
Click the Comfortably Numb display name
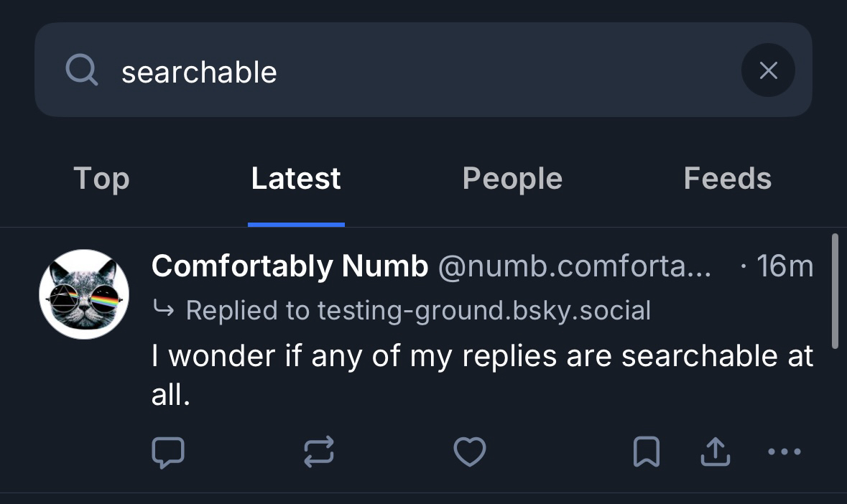[x=290, y=266]
